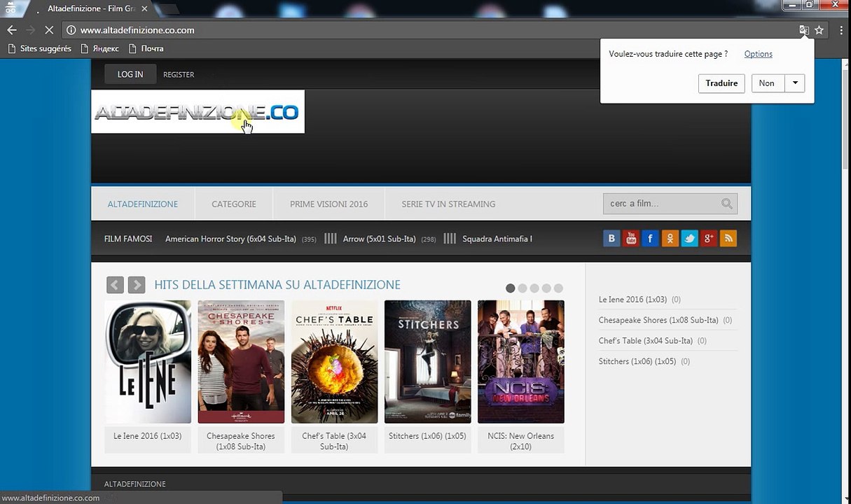Open Chrome menu with three dots
Viewport: 851px width, 504px height.
tap(840, 30)
